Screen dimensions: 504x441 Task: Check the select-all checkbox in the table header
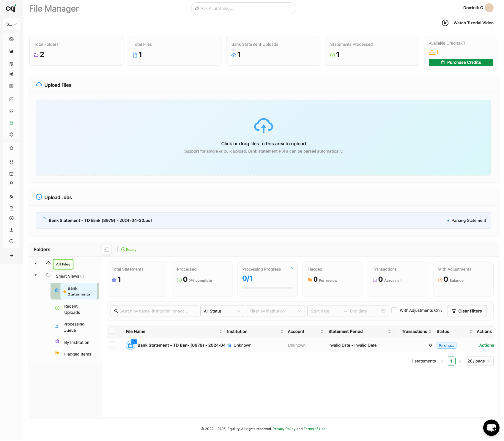pos(112,331)
